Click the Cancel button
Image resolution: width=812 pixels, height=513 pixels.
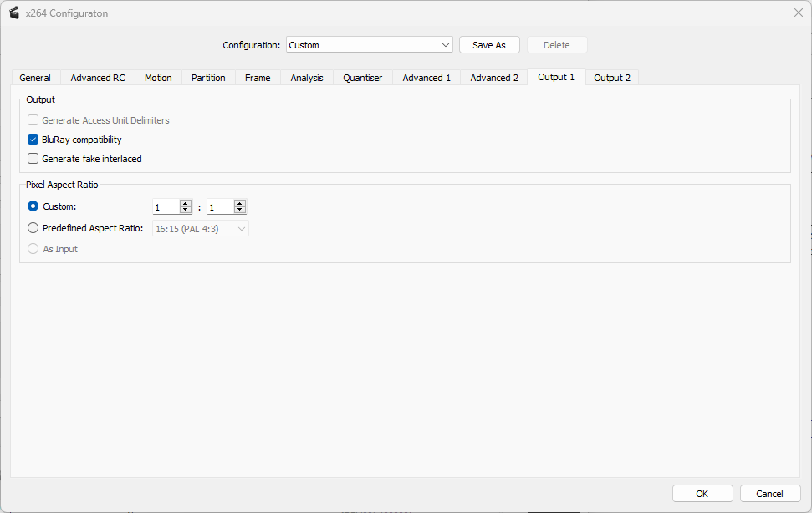coord(770,493)
